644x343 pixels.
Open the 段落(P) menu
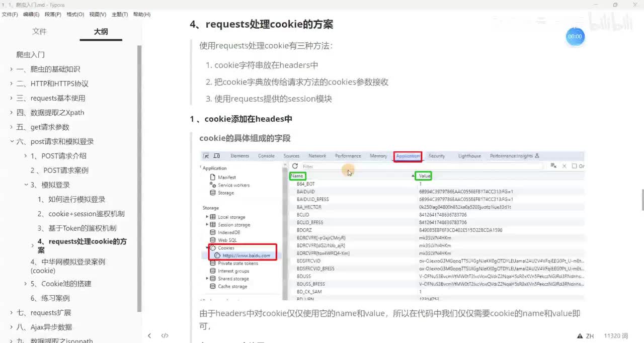click(53, 15)
